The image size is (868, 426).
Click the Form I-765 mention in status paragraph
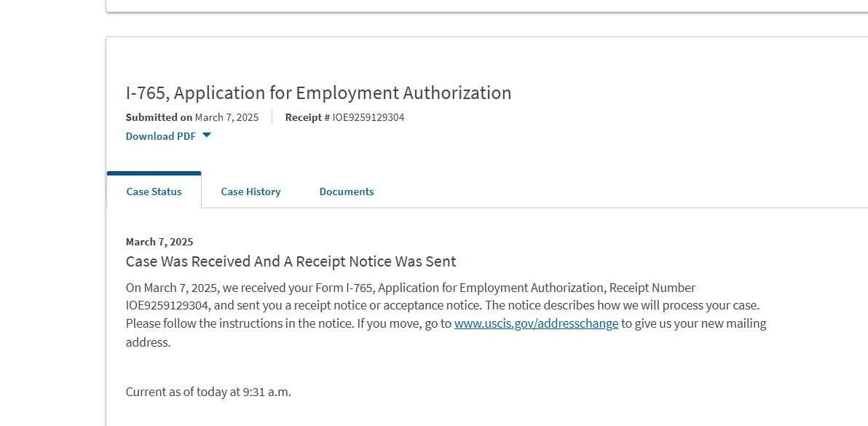[344, 288]
